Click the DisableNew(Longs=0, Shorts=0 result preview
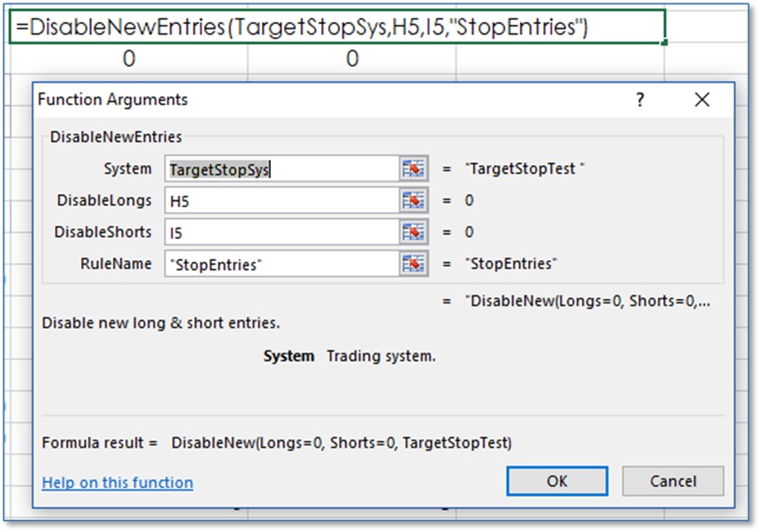Viewport: 761px width, 532px height. pyautogui.click(x=587, y=301)
